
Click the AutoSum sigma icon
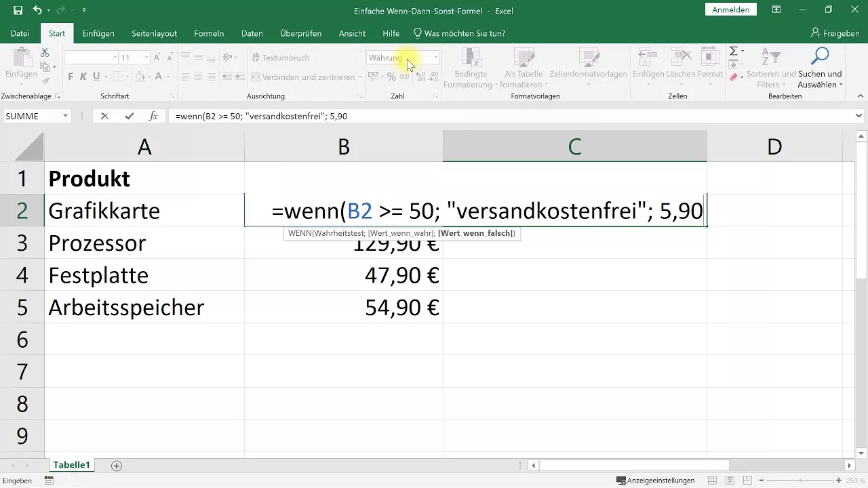pos(735,51)
